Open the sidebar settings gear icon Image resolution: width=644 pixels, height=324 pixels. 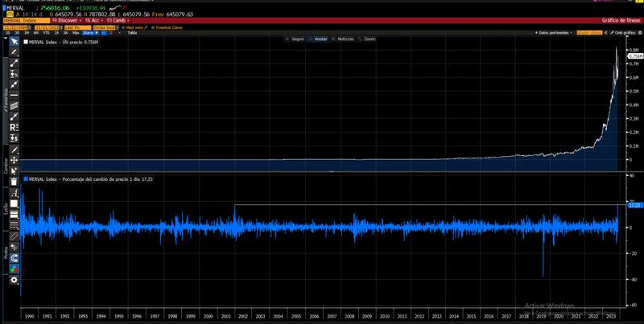tap(14, 280)
